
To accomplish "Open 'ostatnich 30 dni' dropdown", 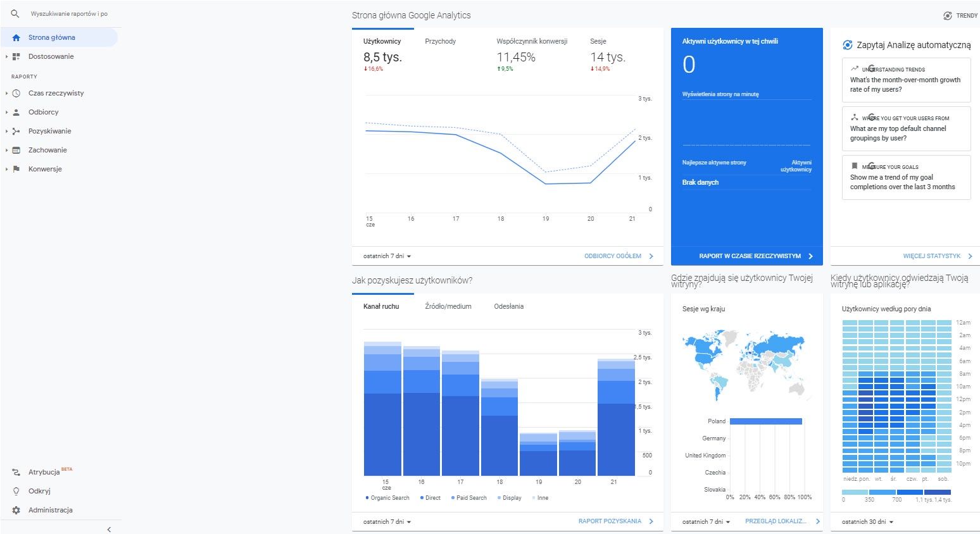I will pos(867,522).
